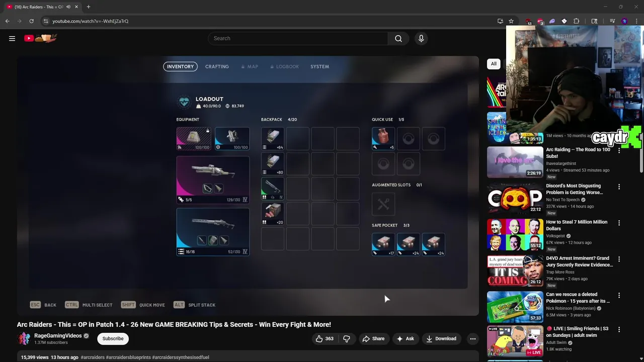Open media controls icon in toolbar
The width and height of the screenshot is (644, 362).
[x=612, y=21]
